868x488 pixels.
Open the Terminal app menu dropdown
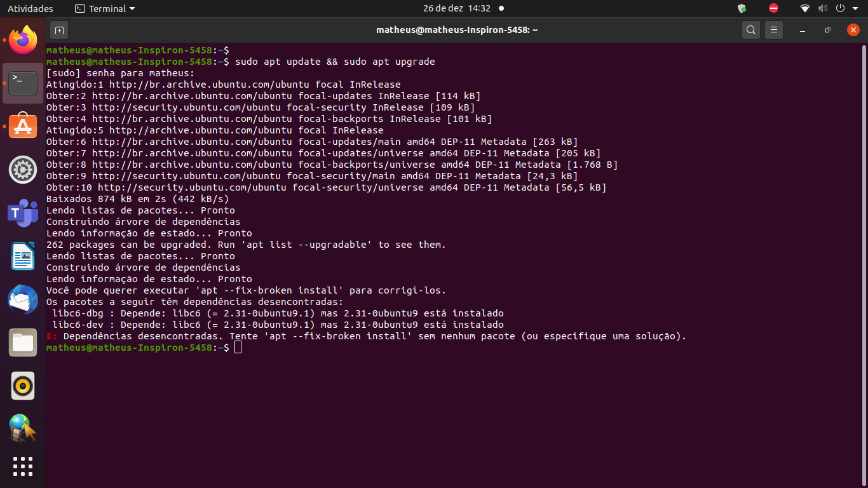pos(105,9)
